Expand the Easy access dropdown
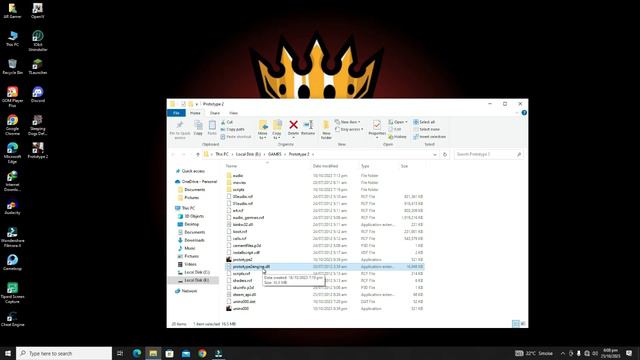640x360 pixels. [349, 129]
